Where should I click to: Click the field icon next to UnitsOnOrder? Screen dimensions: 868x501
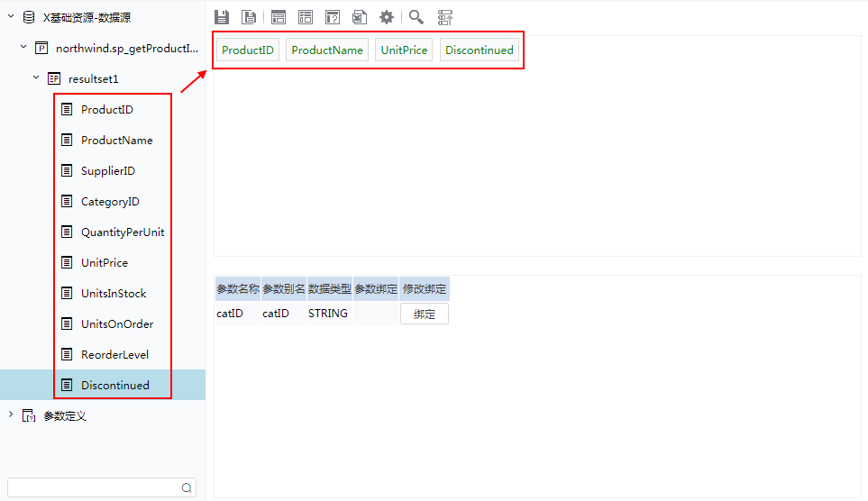(67, 323)
